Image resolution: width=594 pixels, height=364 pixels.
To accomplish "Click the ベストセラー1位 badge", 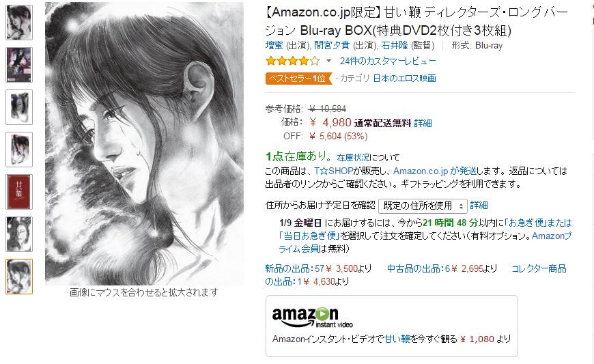I will click(298, 79).
